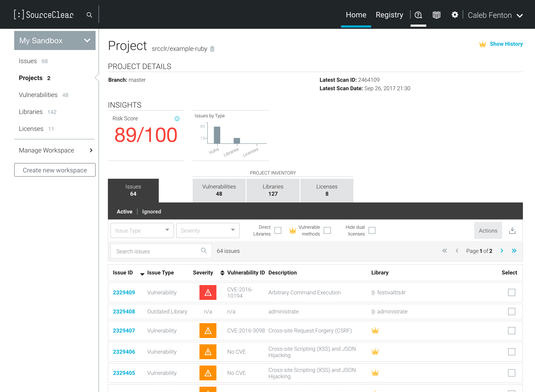Open settings gear in the top bar
The width and height of the screenshot is (535, 392).
(x=454, y=15)
